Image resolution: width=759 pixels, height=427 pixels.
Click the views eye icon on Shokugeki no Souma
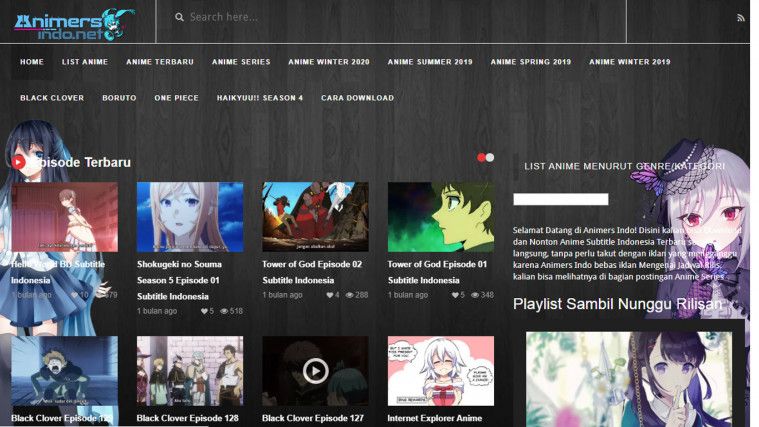(224, 311)
